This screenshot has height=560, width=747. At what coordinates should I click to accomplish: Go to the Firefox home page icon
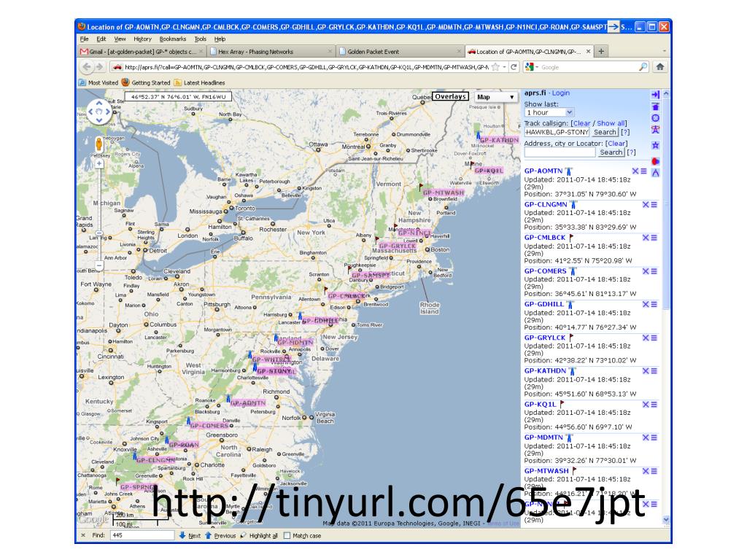coord(659,66)
